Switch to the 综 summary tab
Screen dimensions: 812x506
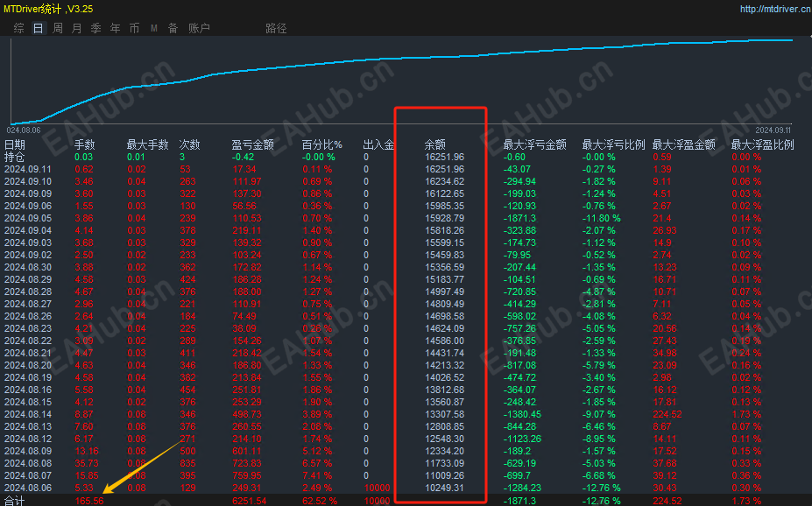(19, 29)
